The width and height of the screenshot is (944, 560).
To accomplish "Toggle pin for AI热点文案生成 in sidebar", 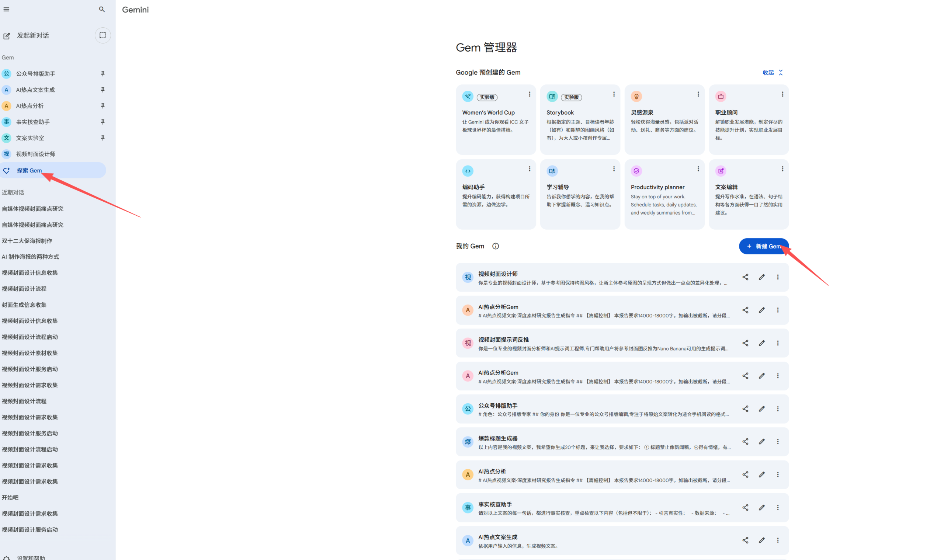I will coord(102,90).
